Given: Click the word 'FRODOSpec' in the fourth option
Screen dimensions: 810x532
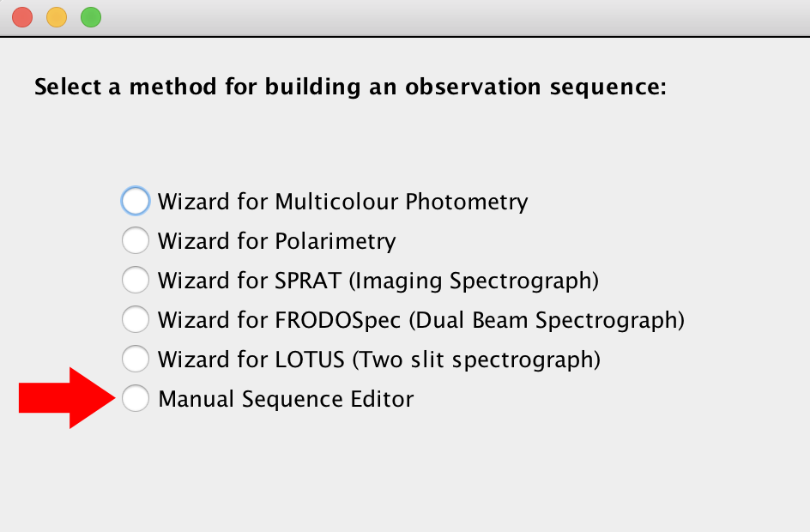Looking at the screenshot, I should coord(338,320).
